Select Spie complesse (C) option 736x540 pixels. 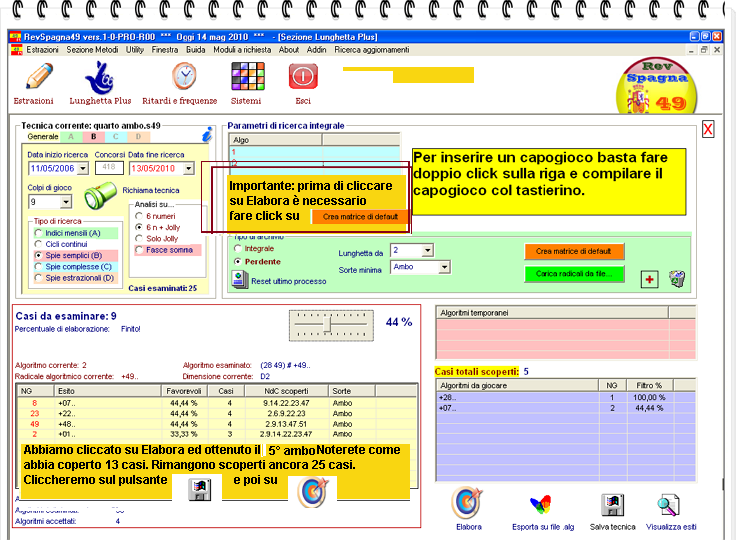(38, 267)
